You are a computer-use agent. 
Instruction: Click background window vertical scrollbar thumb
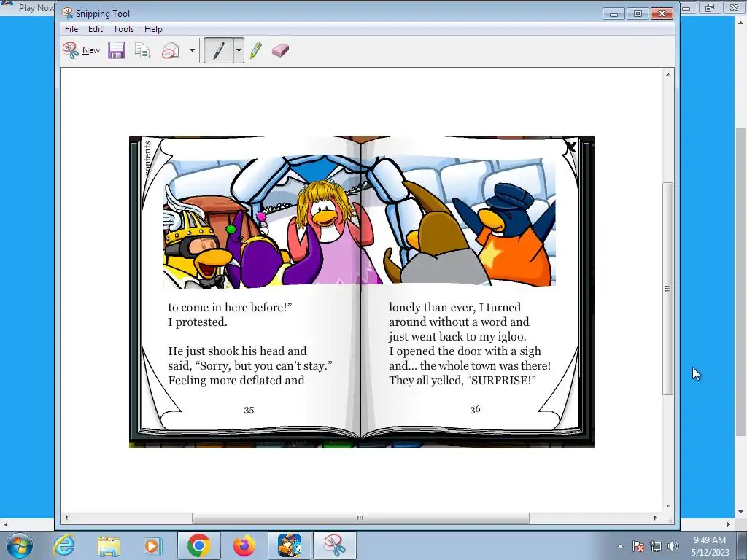click(741, 281)
